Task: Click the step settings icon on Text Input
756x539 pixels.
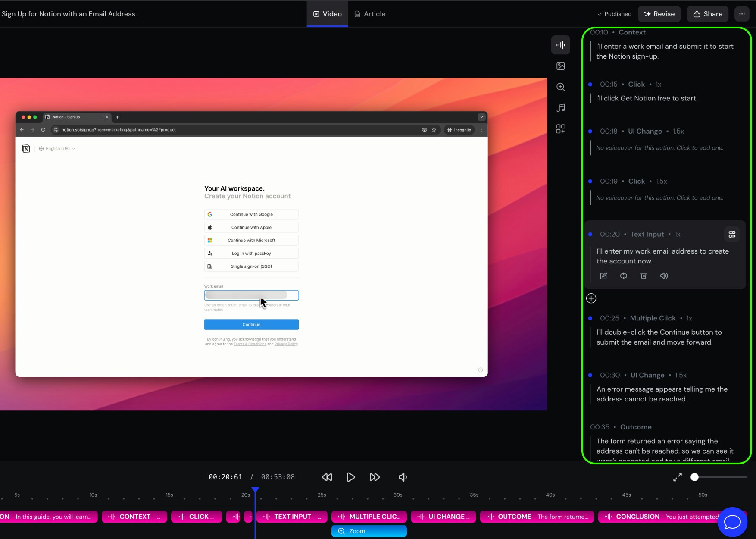Action: (x=732, y=234)
